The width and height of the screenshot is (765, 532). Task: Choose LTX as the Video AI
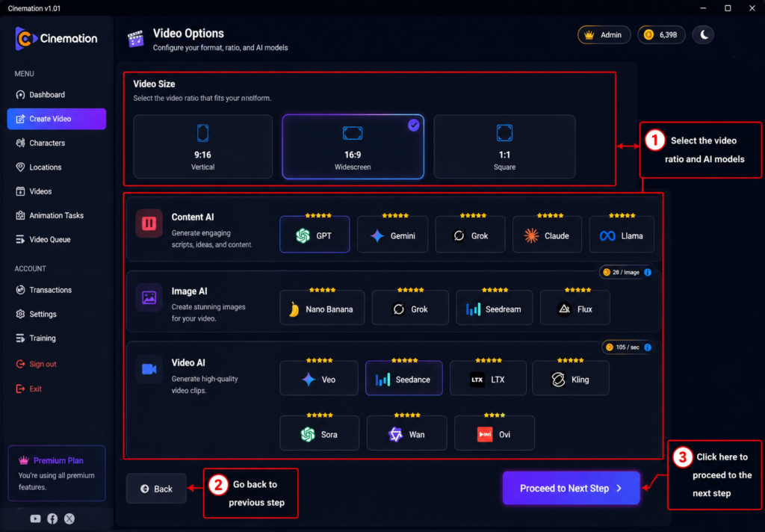coord(488,378)
